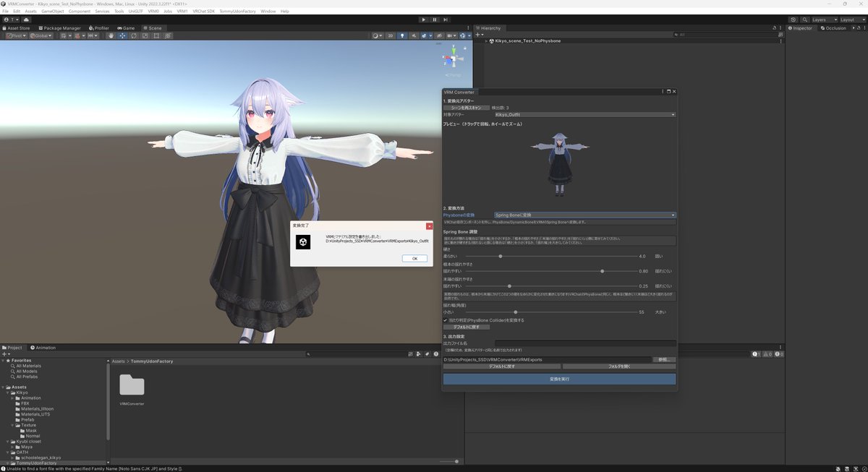This screenshot has height=472, width=868.
Task: Open the TommyUdonFactory menu
Action: click(x=237, y=12)
